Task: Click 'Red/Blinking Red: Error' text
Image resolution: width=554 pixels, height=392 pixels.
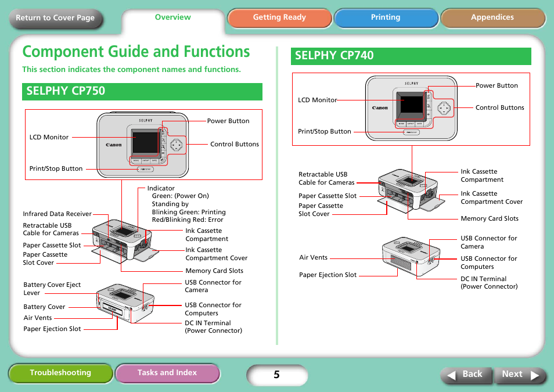Action: click(187, 220)
